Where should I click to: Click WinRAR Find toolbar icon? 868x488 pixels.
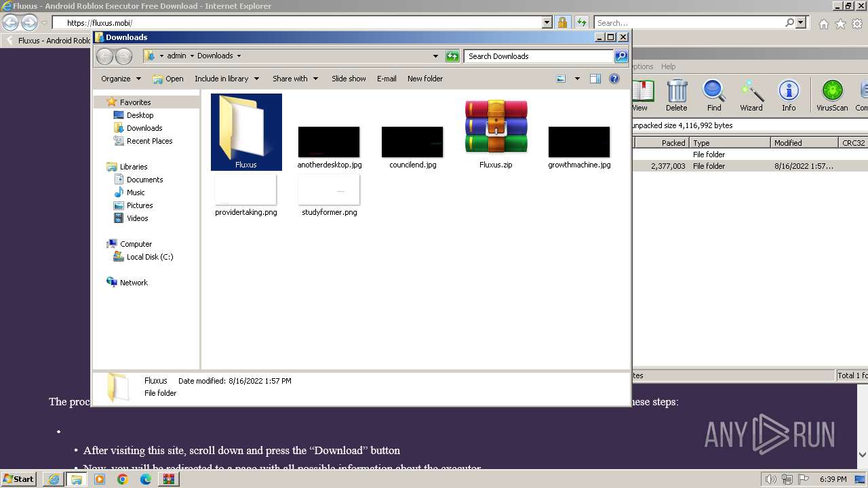coord(714,96)
